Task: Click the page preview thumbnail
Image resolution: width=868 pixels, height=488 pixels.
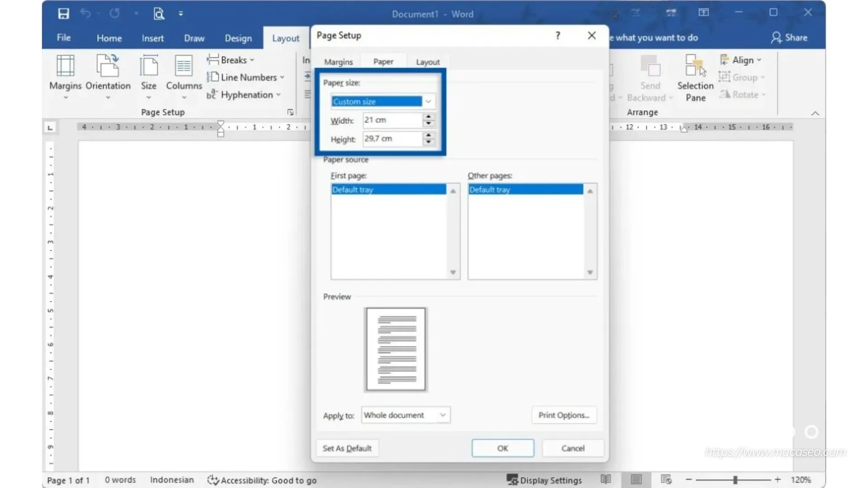Action: pos(396,349)
